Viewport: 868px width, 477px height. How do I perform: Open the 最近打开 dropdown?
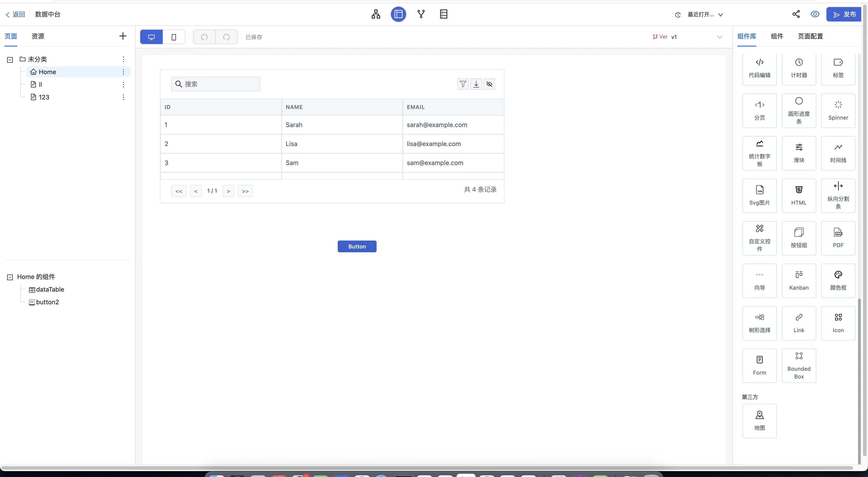[705, 14]
